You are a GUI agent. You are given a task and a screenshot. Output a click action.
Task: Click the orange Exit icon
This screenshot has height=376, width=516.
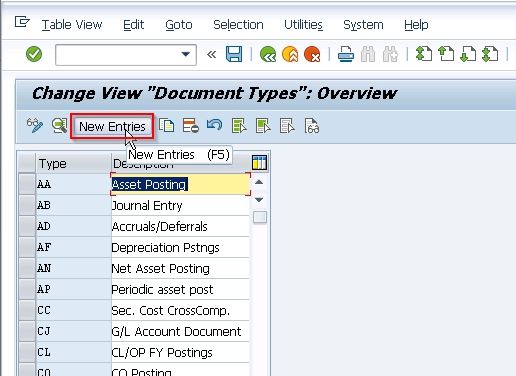290,54
